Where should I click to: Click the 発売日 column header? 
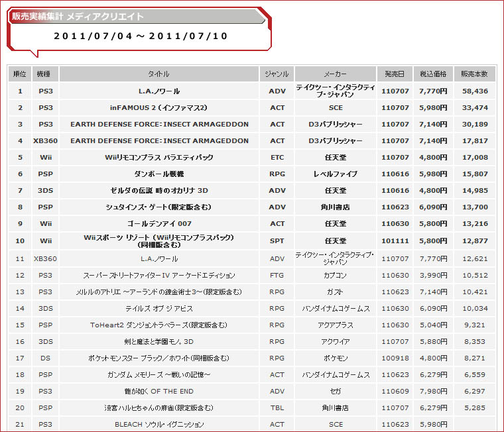click(395, 74)
